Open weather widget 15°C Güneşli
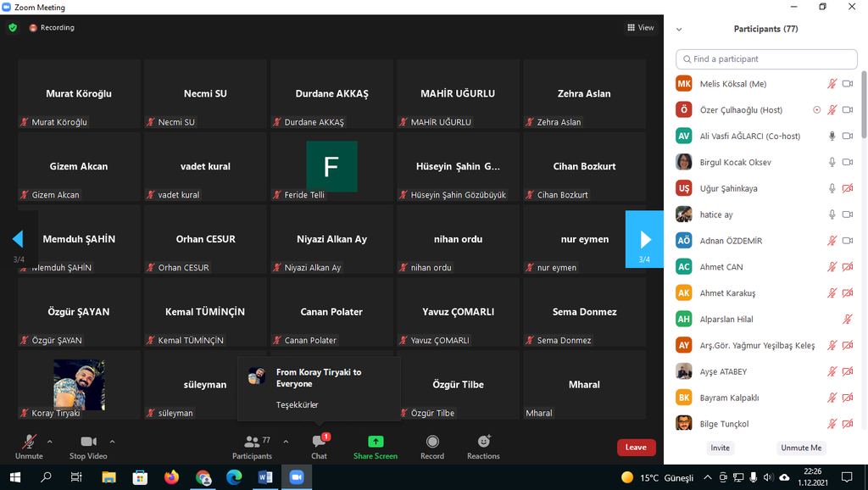Viewport: 868px width, 490px height. pos(657,477)
